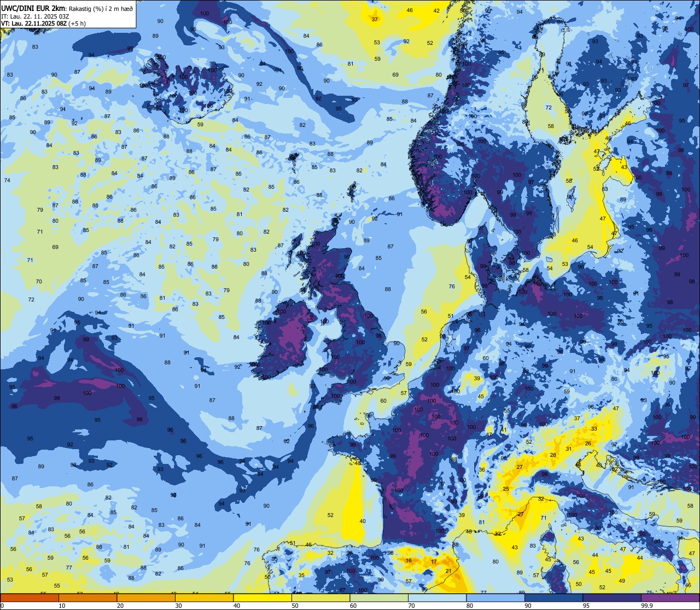The height and width of the screenshot is (610, 700).
Task: Click the scale label '20' under the color bar
Action: pyautogui.click(x=120, y=606)
